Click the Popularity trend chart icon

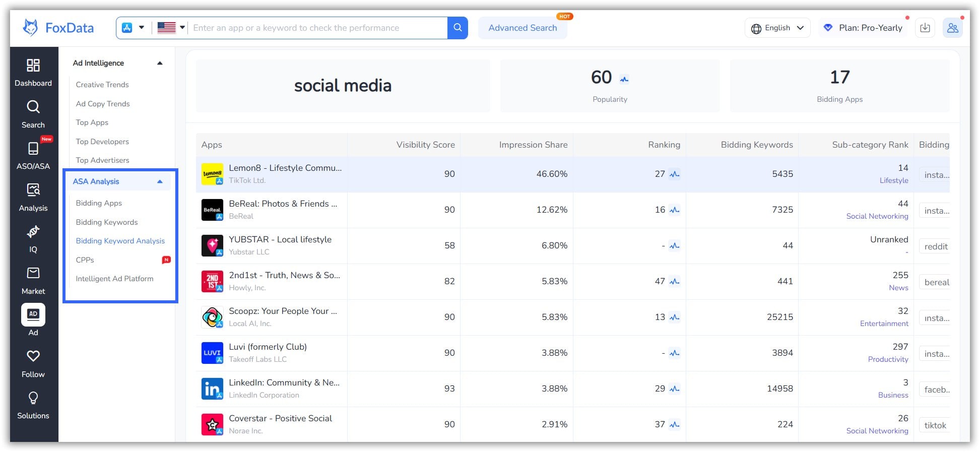point(624,79)
